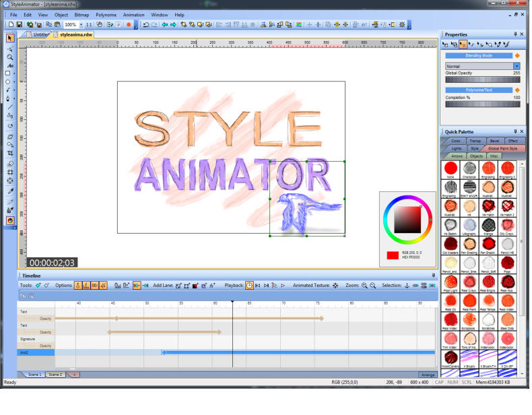This screenshot has width=532, height=415.
Task: Click the Selection anchor icon in timeline
Action: tap(407, 286)
